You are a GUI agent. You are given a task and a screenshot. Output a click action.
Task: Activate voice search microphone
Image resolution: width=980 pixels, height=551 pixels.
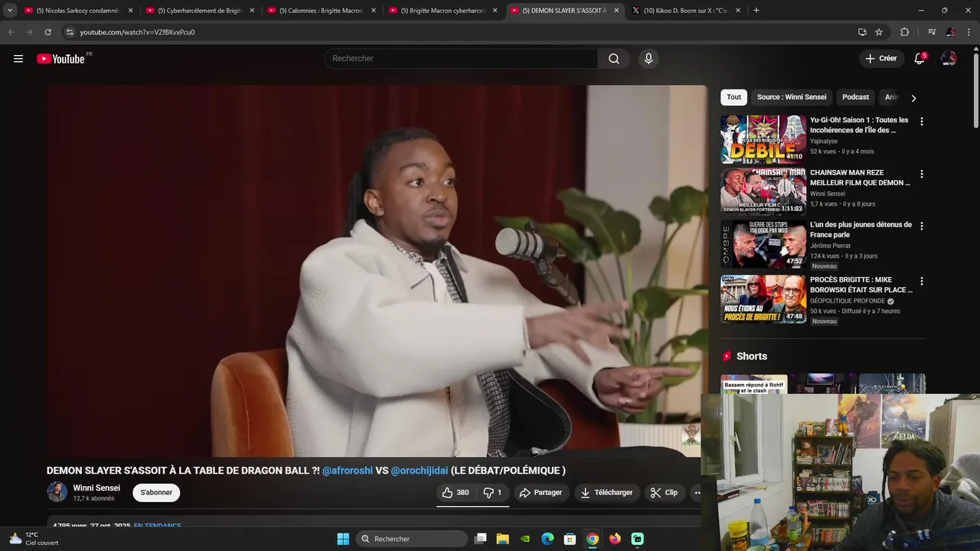(648, 59)
